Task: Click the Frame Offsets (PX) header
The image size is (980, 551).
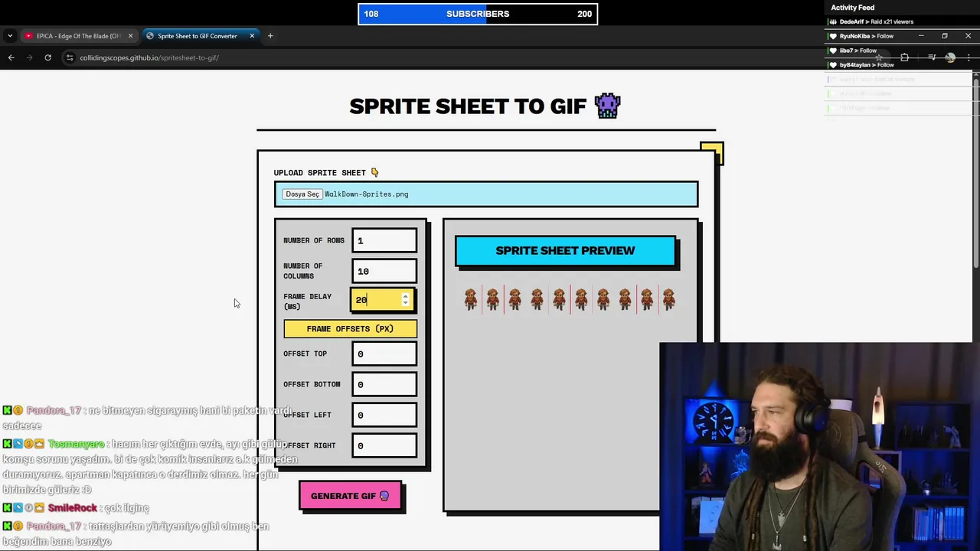Action: pyautogui.click(x=350, y=329)
